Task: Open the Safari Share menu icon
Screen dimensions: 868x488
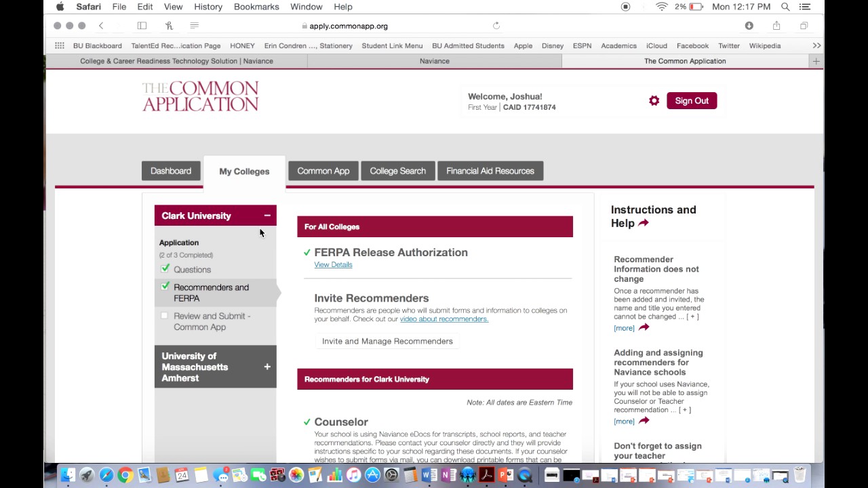Action: click(776, 26)
